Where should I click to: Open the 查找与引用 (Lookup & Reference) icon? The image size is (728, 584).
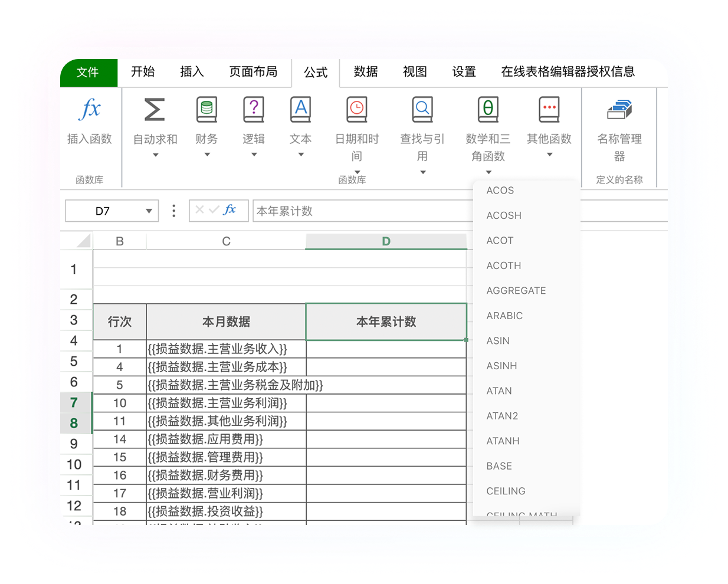tap(422, 109)
